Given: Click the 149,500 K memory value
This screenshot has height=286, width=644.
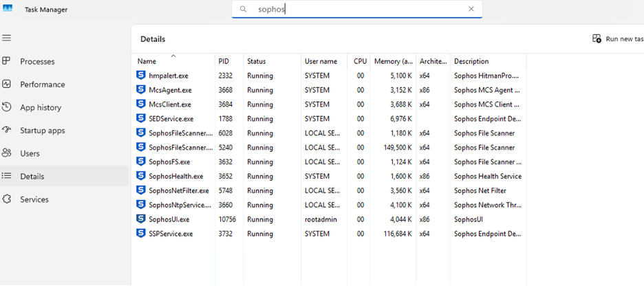Looking at the screenshot, I should [x=397, y=147].
